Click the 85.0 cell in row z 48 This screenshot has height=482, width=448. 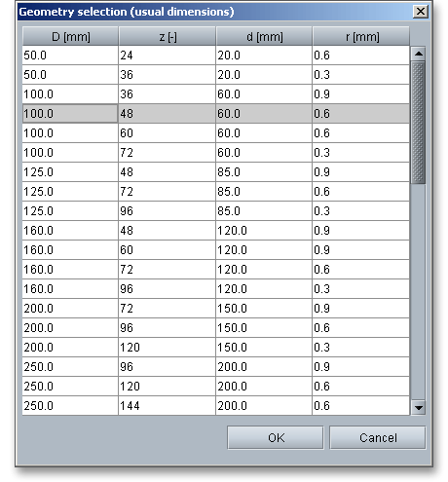coord(264,172)
